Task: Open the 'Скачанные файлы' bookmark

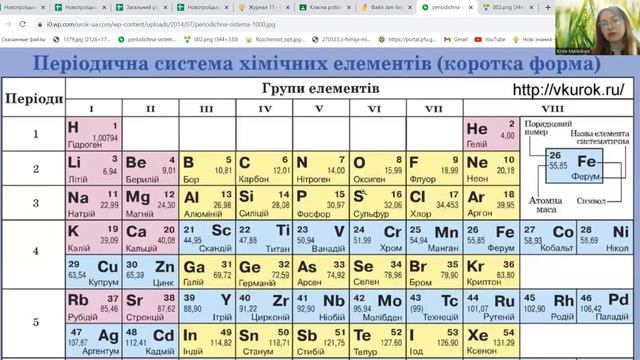Action: (x=23, y=40)
